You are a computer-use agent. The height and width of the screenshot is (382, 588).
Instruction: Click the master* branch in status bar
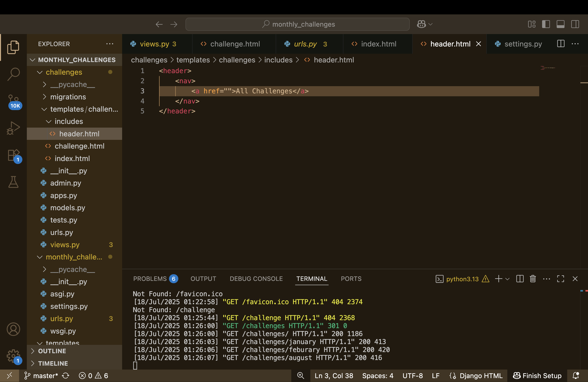tap(41, 376)
